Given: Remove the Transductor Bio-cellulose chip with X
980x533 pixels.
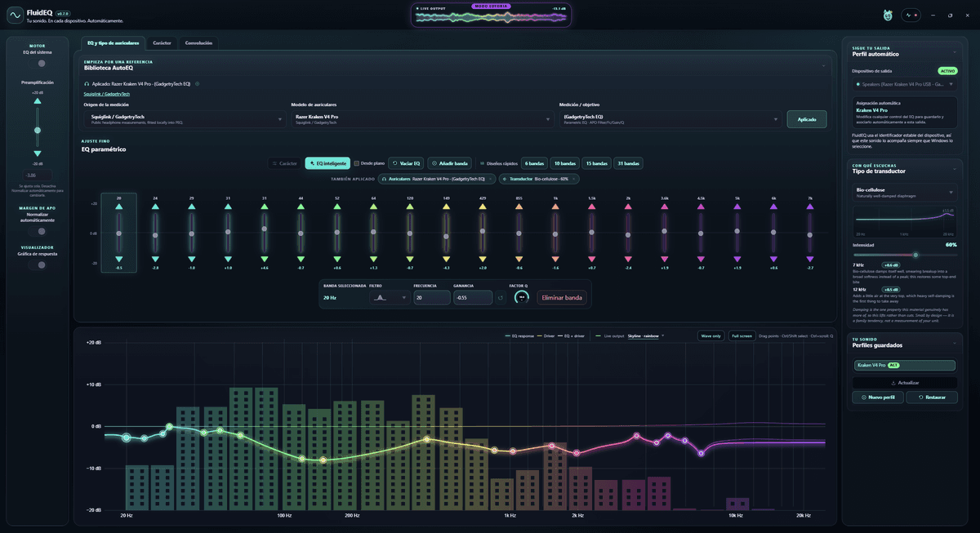Looking at the screenshot, I should 574,179.
